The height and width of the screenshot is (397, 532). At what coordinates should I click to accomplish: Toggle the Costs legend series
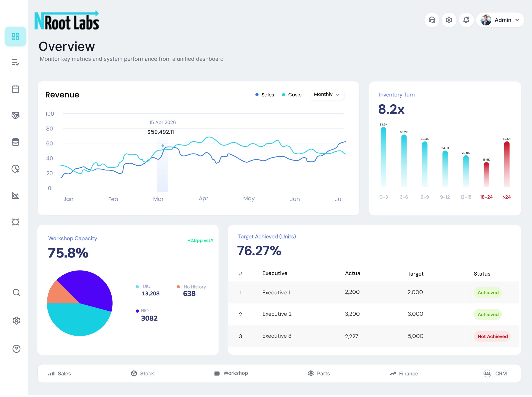291,95
